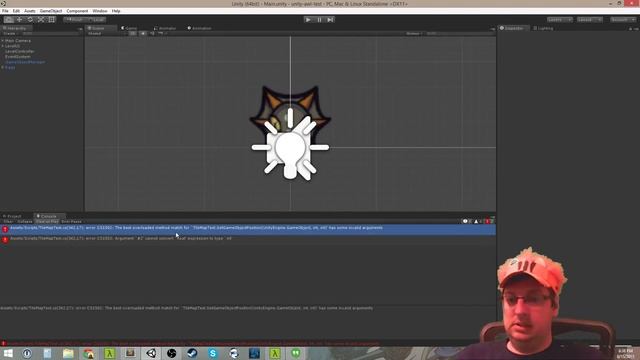Screen dimensions: 640x360
Task: Start Play mode with the Play button
Action: coord(308,20)
